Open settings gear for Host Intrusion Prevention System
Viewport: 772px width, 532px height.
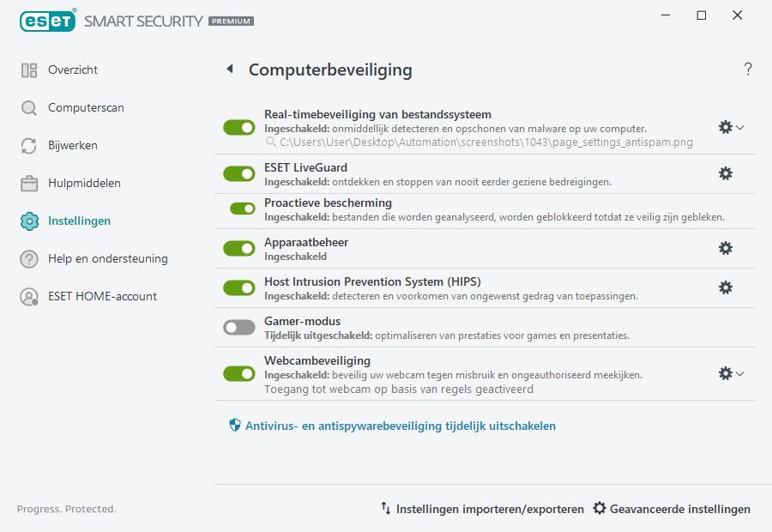pyautogui.click(x=726, y=287)
